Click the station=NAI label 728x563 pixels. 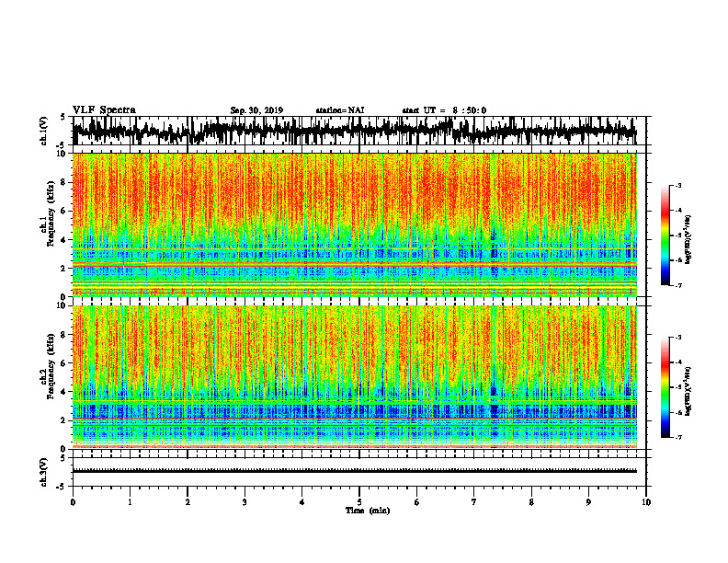[340, 110]
